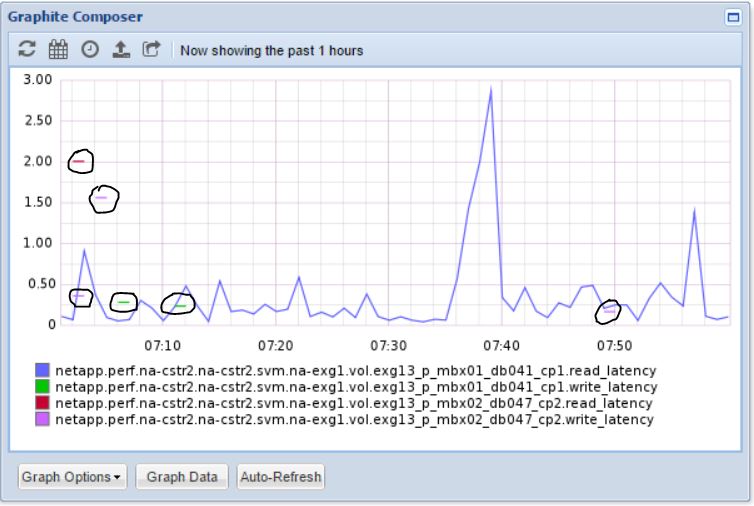This screenshot has width=754, height=506.
Task: Click the latency spike peak near 07:57
Action: click(694, 211)
